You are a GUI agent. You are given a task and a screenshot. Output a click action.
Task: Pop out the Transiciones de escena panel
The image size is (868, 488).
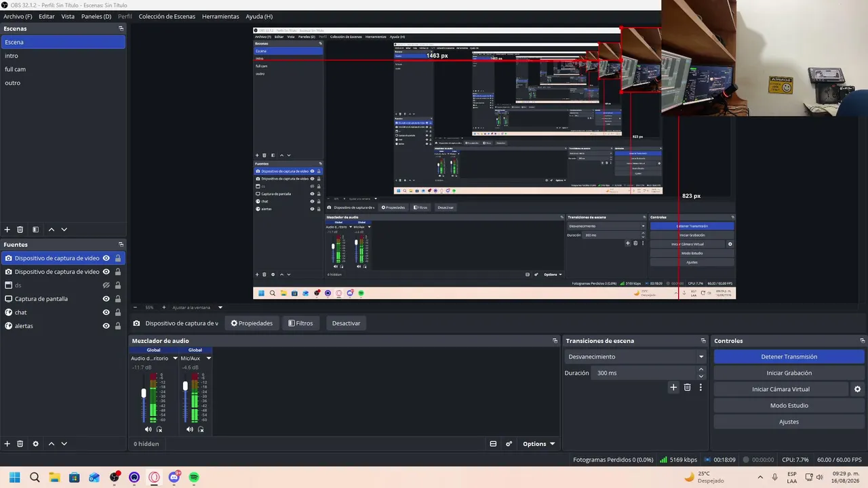tap(703, 341)
